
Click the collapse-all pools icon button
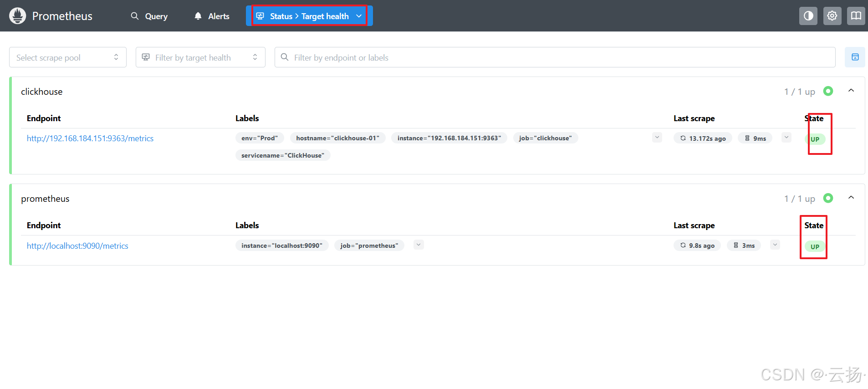click(x=855, y=57)
